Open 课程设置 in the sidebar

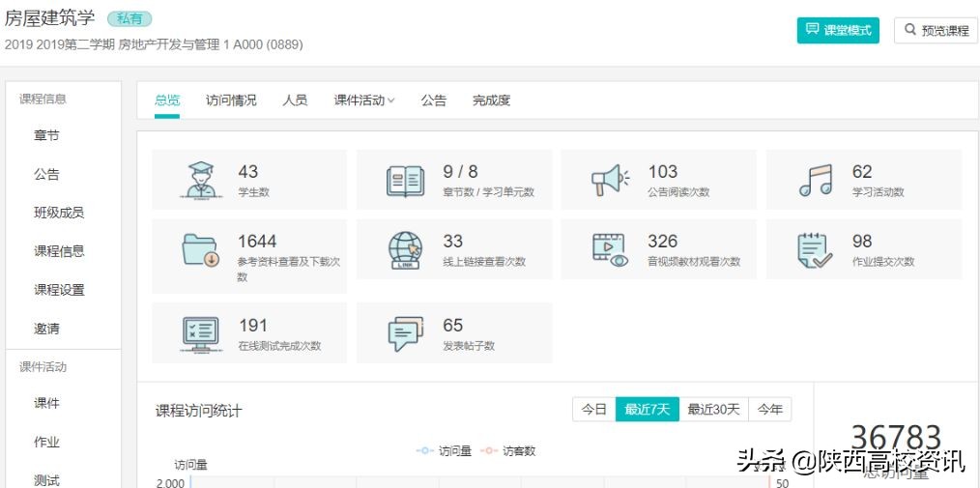pos(59,290)
